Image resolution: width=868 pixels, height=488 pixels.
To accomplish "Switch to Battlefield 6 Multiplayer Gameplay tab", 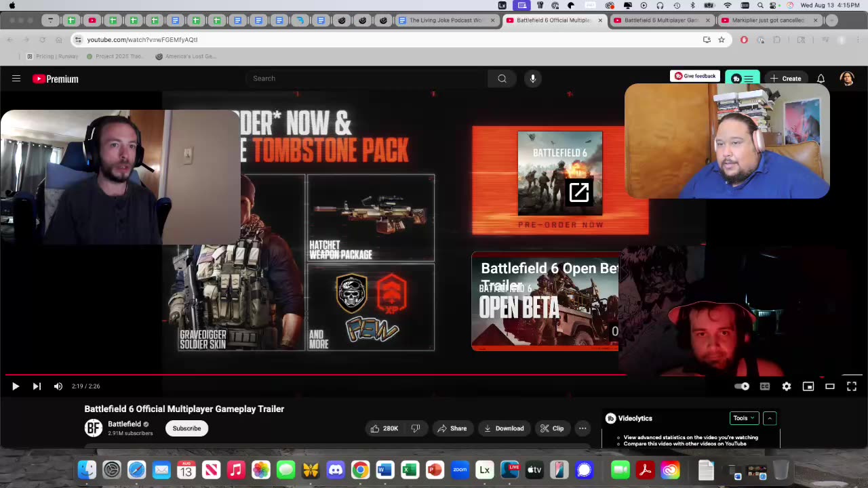I will click(x=661, y=20).
